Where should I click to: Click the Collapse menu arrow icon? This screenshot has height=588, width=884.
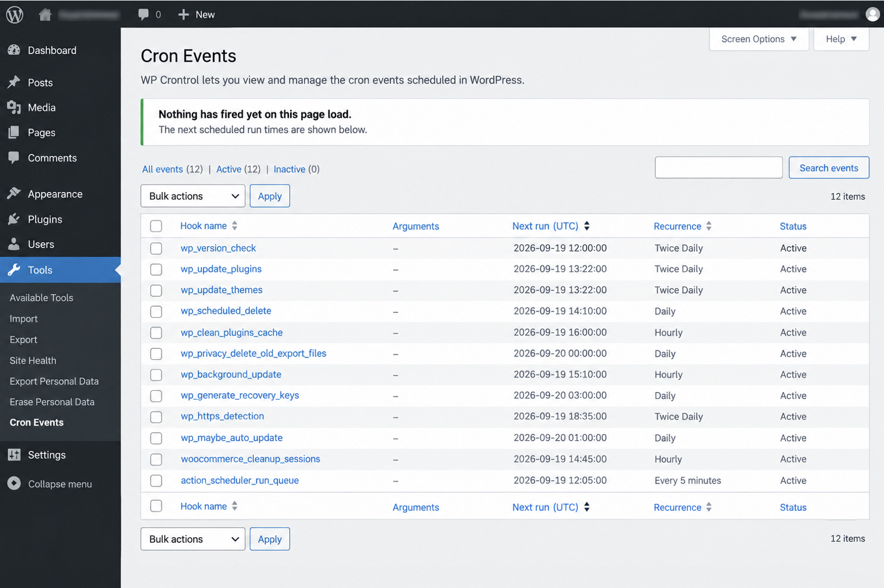tap(14, 484)
